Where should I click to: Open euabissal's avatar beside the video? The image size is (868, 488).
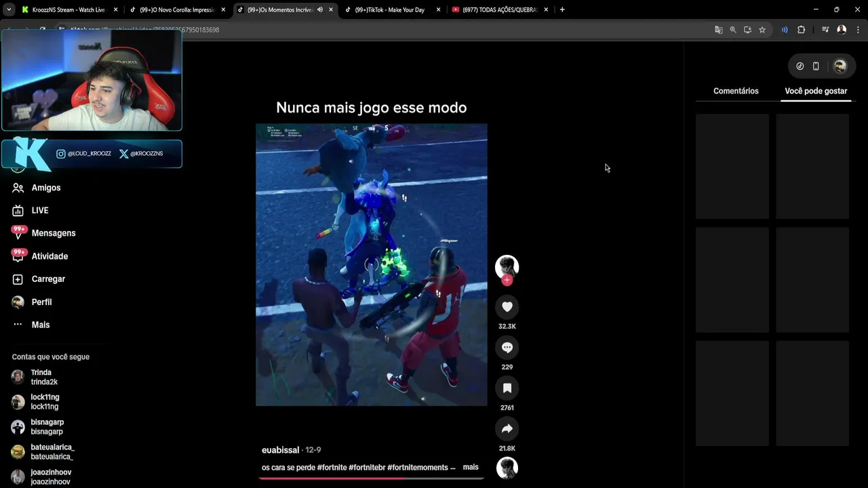(507, 266)
